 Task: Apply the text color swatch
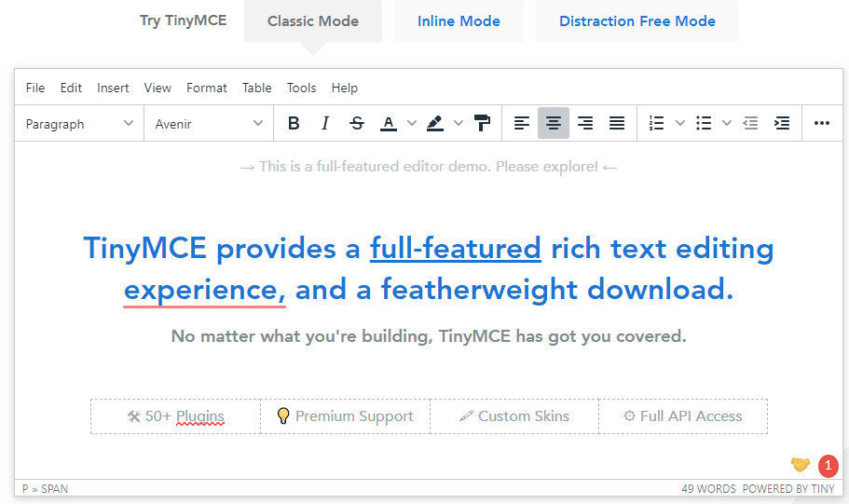tap(388, 123)
